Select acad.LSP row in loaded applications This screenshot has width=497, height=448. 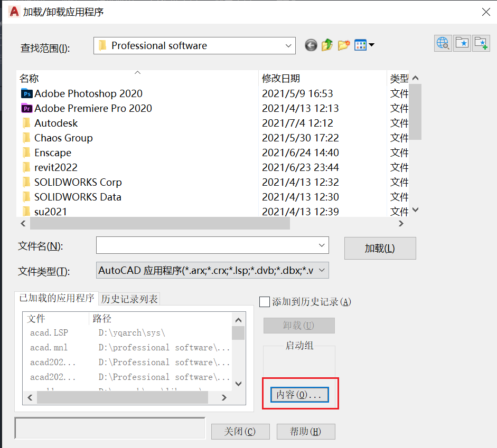point(127,333)
